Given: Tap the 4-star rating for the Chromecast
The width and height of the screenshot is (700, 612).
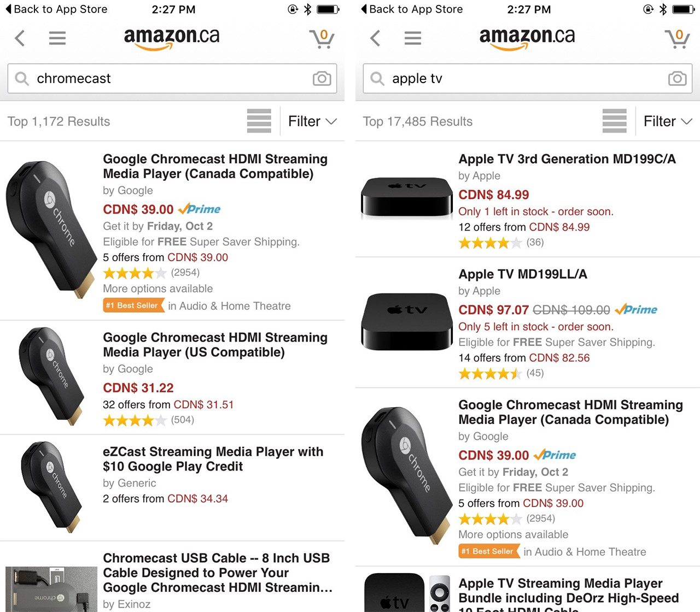Looking at the screenshot, I should click(135, 273).
